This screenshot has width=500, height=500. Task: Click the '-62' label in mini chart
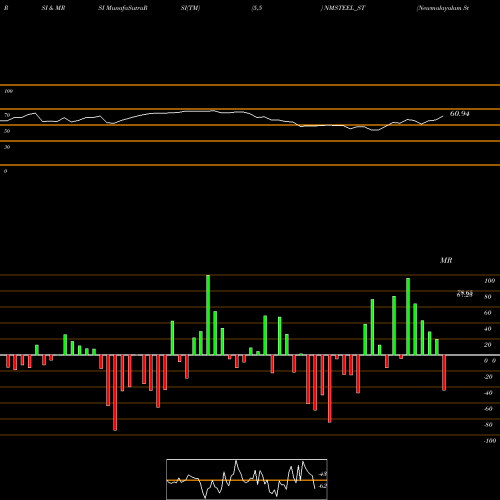[323, 486]
